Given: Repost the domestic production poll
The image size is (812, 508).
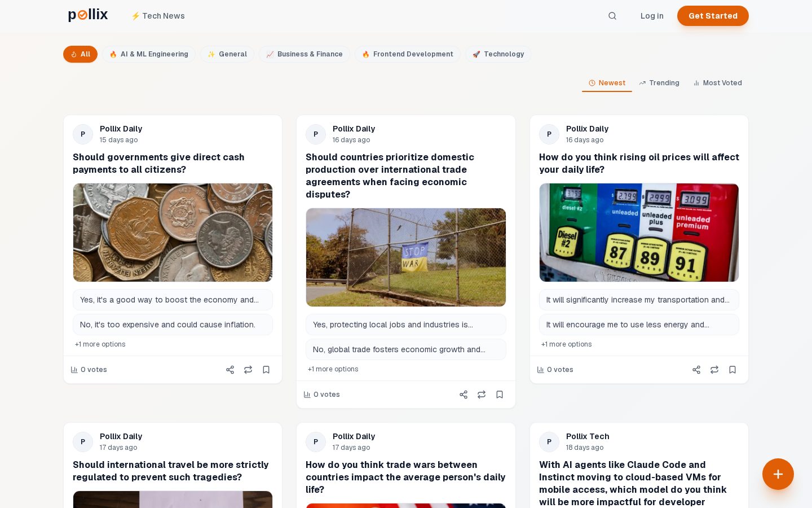Looking at the screenshot, I should click(482, 395).
